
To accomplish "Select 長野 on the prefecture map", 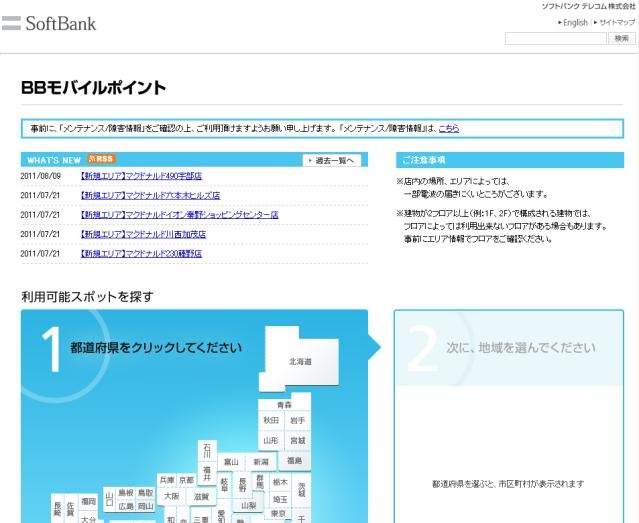I will coord(242,485).
